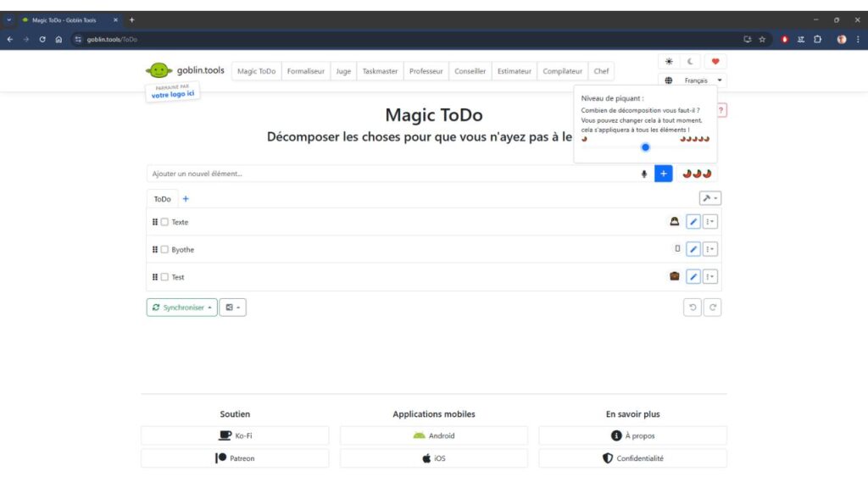Open the Android app link
Viewport: 868px width, 488px height.
(x=433, y=435)
